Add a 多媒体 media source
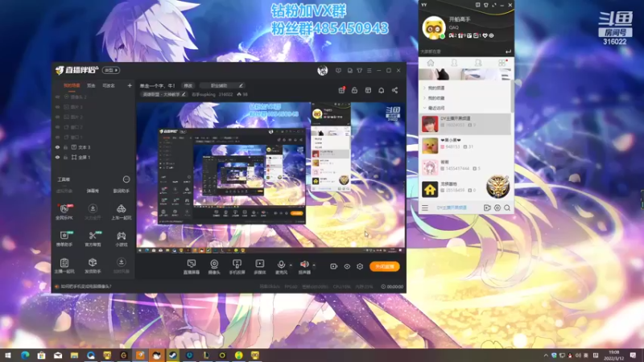Image resolution: width=644 pixels, height=362 pixels. 259,267
